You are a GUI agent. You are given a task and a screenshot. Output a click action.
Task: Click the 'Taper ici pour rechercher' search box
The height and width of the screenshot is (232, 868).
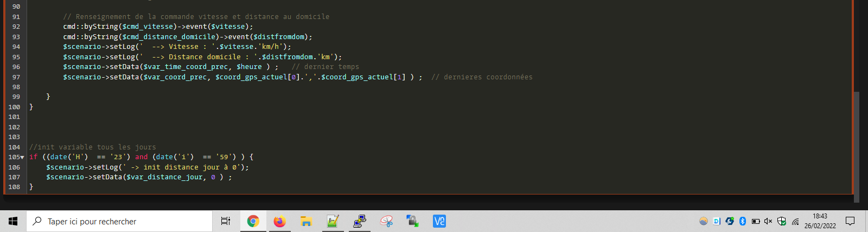119,221
